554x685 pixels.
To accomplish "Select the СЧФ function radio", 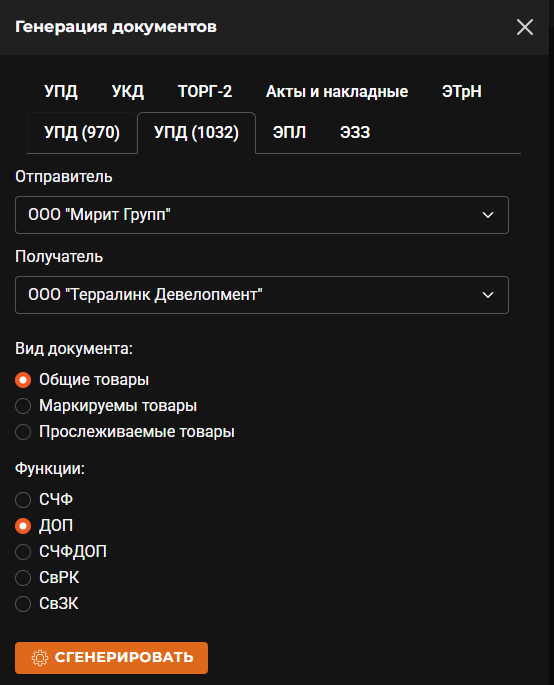I will 23,499.
